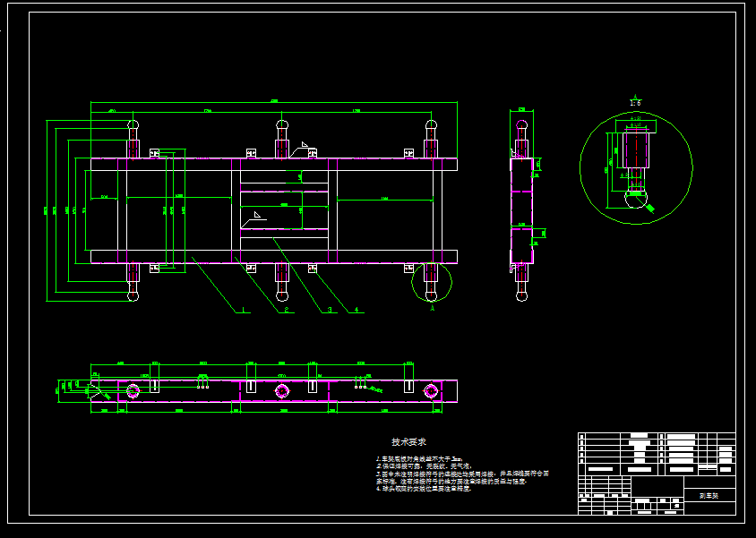Click the 副车架 title block cell

click(709, 495)
